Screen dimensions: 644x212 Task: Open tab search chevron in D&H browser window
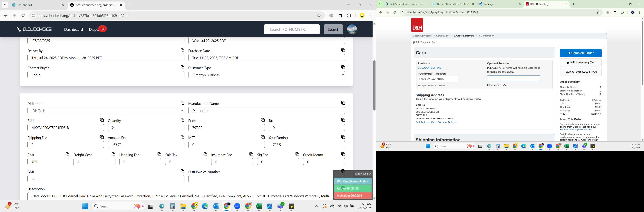click(x=380, y=4)
